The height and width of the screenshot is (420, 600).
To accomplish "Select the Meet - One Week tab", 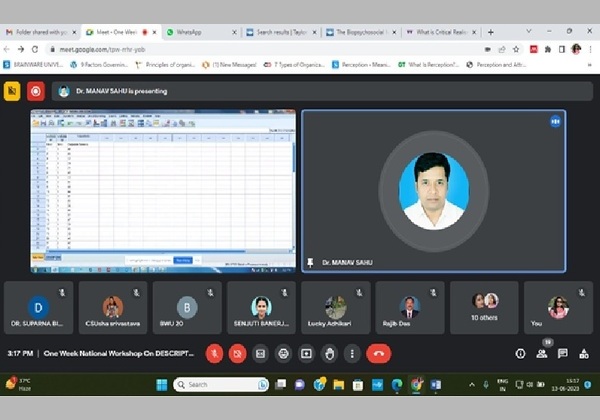I will tap(121, 32).
